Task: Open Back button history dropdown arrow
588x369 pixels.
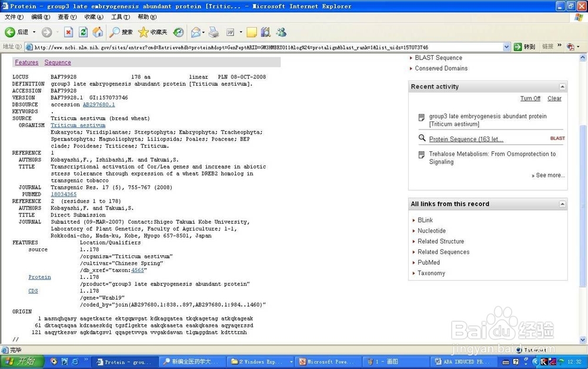Action: pyautogui.click(x=34, y=32)
